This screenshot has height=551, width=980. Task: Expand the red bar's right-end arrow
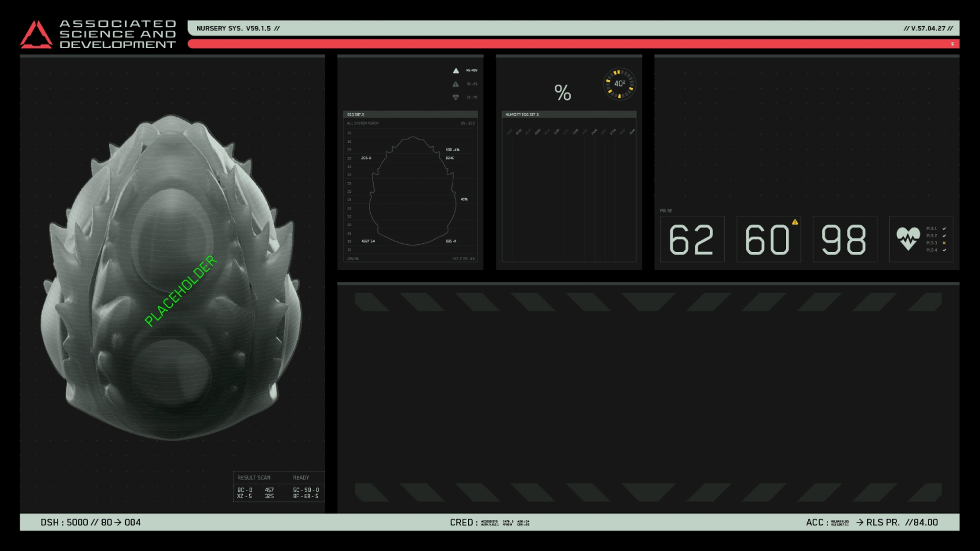point(952,44)
